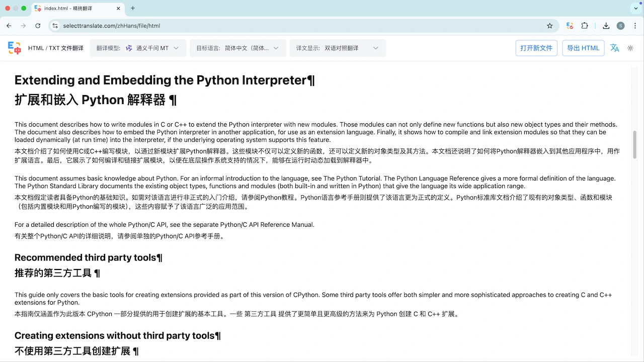Open the browser Downloads icon
This screenshot has height=362, width=644.
(x=606, y=26)
